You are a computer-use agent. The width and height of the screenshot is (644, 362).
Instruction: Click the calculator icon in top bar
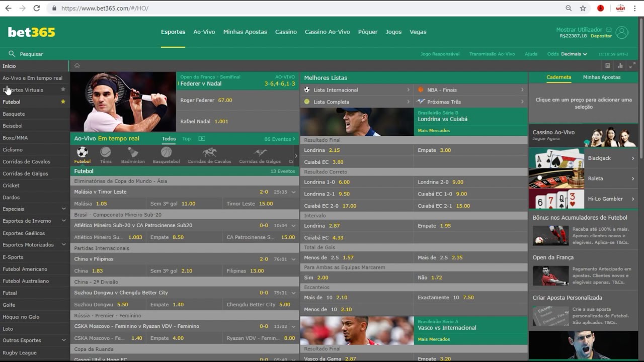(x=607, y=65)
